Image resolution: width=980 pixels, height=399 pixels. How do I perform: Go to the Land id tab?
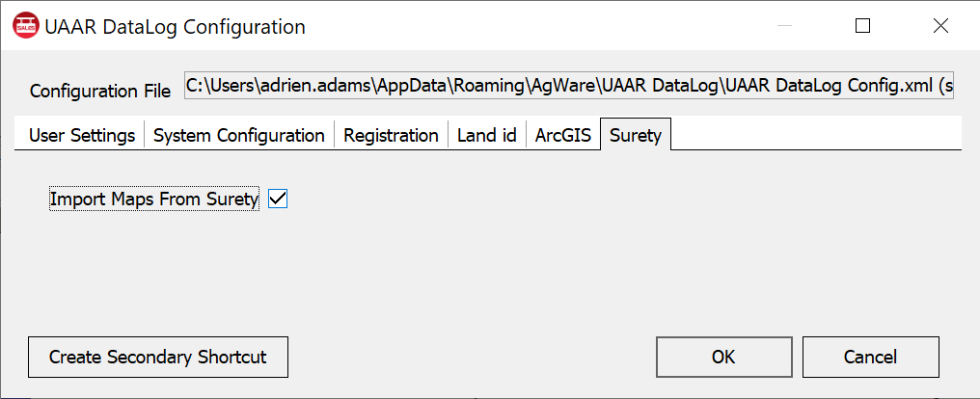point(487,135)
